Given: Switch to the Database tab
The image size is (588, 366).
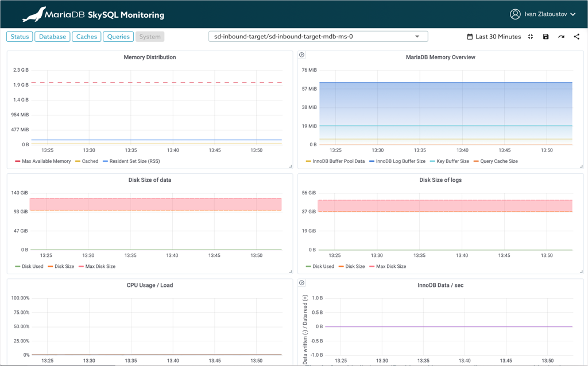Looking at the screenshot, I should pyautogui.click(x=52, y=37).
